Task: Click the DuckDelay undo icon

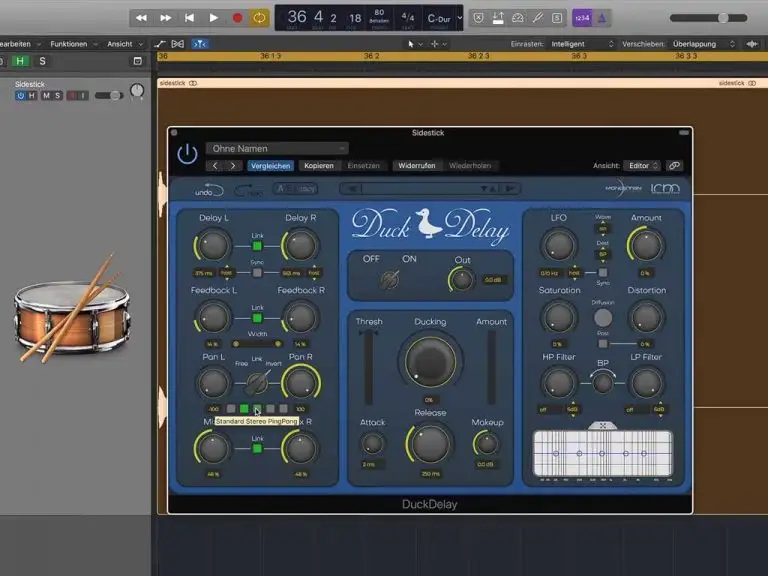Action: pyautogui.click(x=209, y=190)
